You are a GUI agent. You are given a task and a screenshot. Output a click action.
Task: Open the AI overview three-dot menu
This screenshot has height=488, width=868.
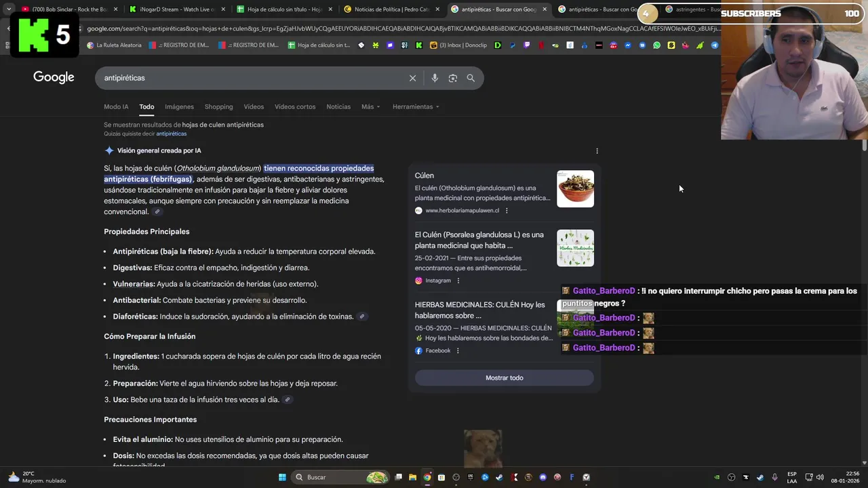(597, 151)
